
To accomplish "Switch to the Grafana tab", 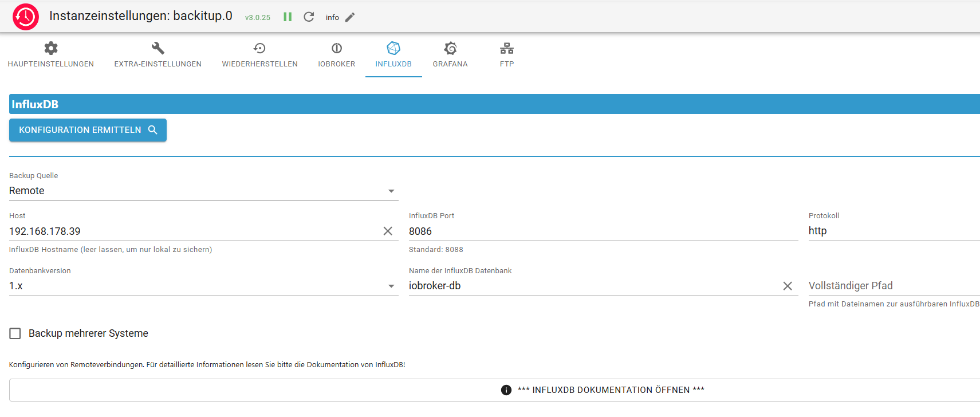I will click(x=450, y=55).
